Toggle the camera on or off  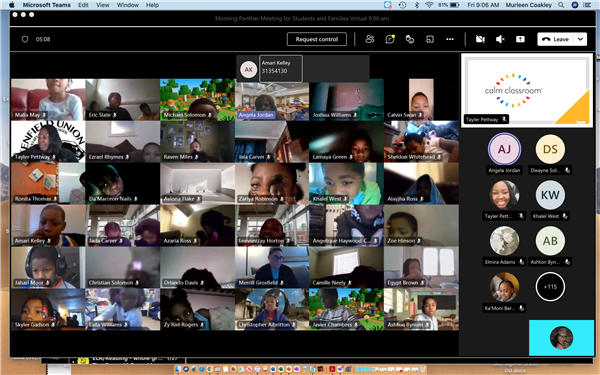[x=480, y=39]
